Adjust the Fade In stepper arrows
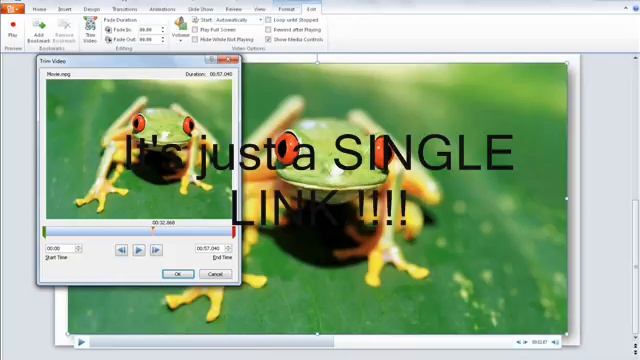 [163, 30]
